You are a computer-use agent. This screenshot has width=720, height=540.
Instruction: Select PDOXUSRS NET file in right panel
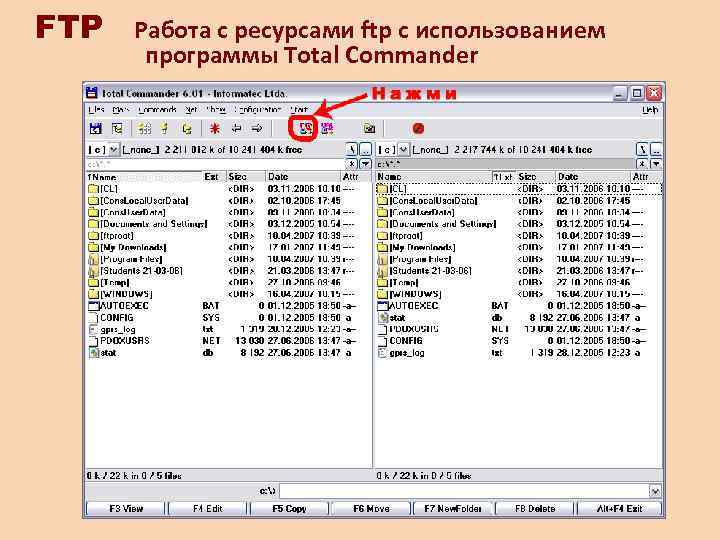519,329
